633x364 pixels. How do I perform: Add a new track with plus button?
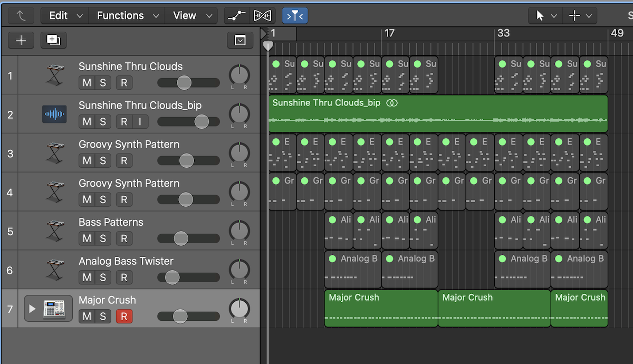(x=21, y=40)
